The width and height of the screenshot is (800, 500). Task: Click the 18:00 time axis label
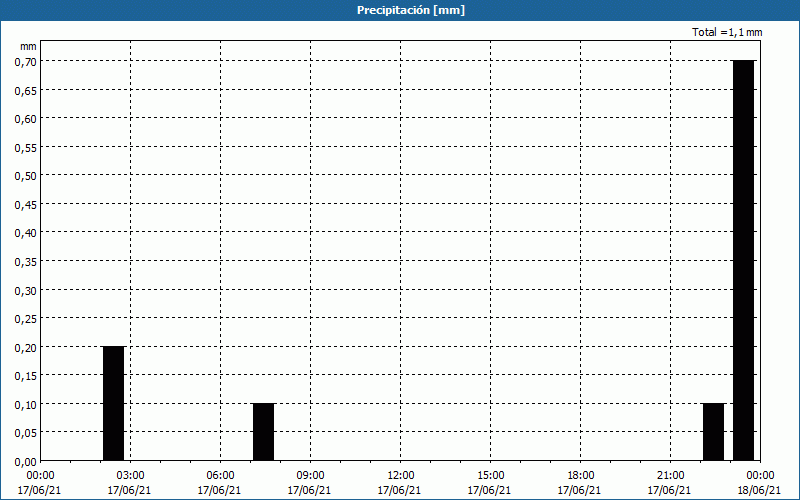coord(581,476)
